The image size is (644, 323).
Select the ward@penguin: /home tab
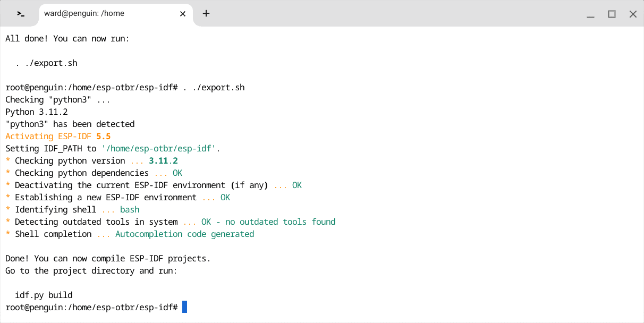116,14
